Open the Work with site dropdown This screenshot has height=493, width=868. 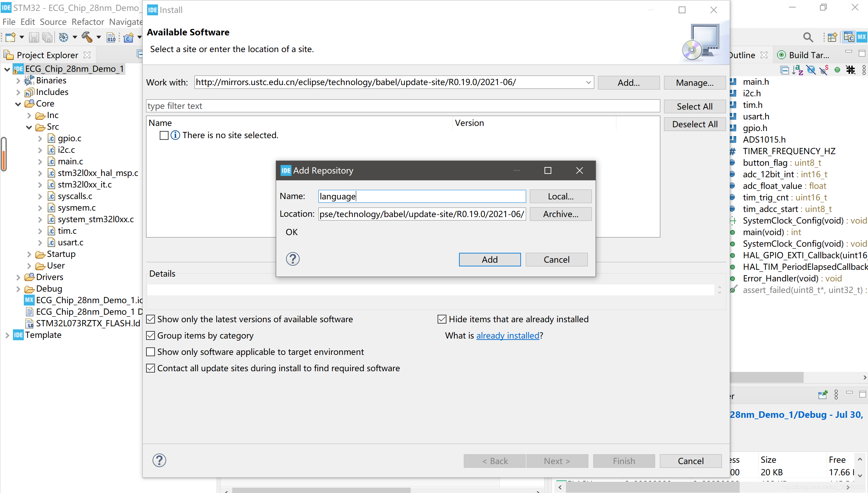pos(588,82)
